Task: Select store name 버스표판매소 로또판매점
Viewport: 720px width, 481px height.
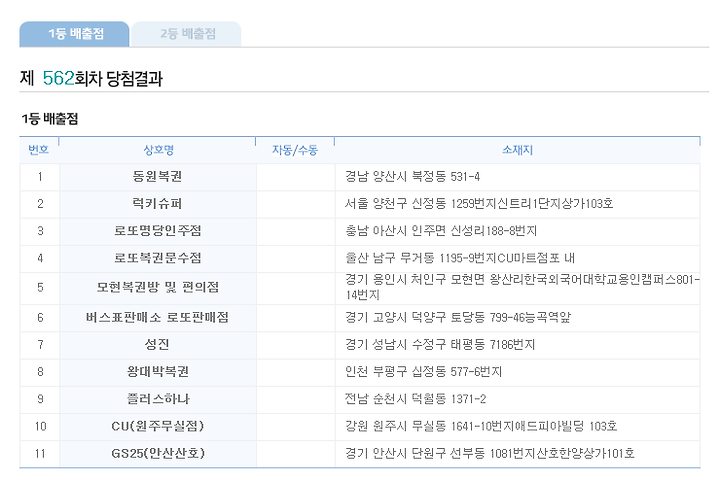Action: coord(158,318)
